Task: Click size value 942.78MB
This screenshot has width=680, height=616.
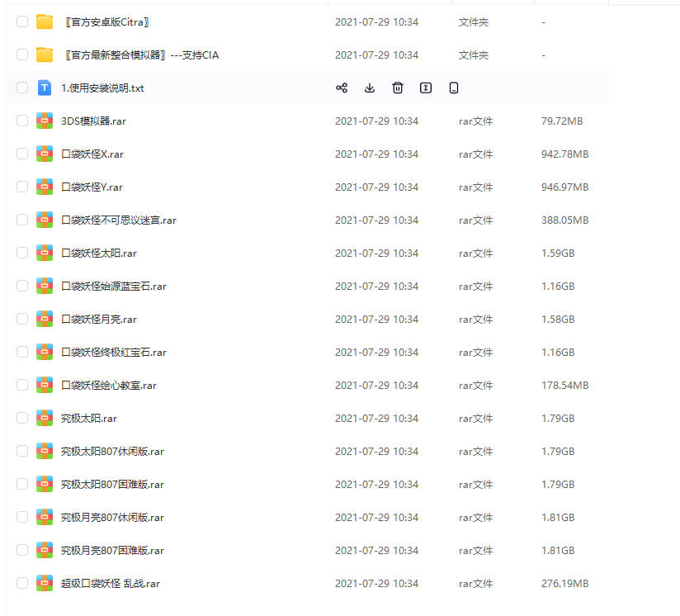Action: (564, 154)
